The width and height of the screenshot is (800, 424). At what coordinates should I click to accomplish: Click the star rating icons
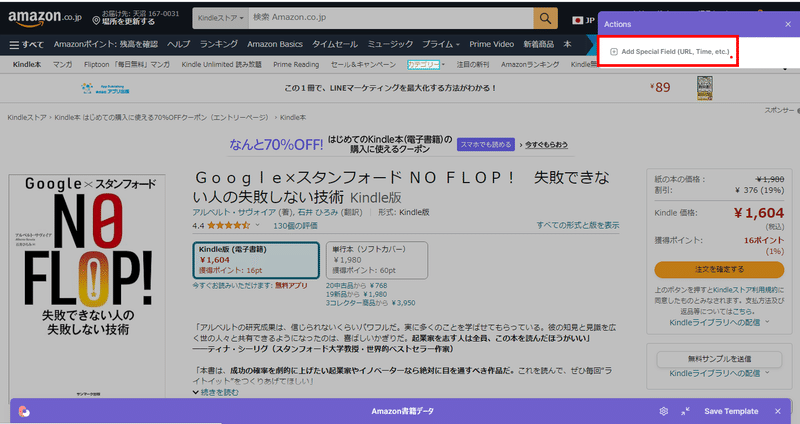pos(229,225)
